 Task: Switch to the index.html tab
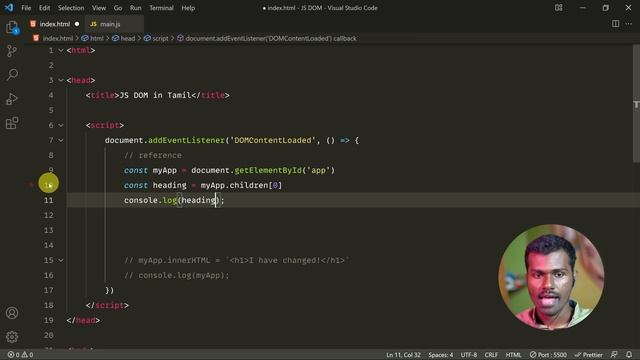click(55, 24)
